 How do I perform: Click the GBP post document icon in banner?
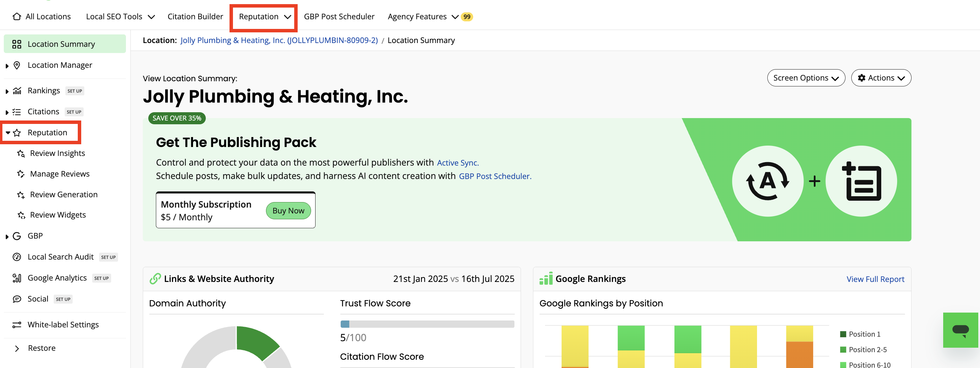pos(861,181)
